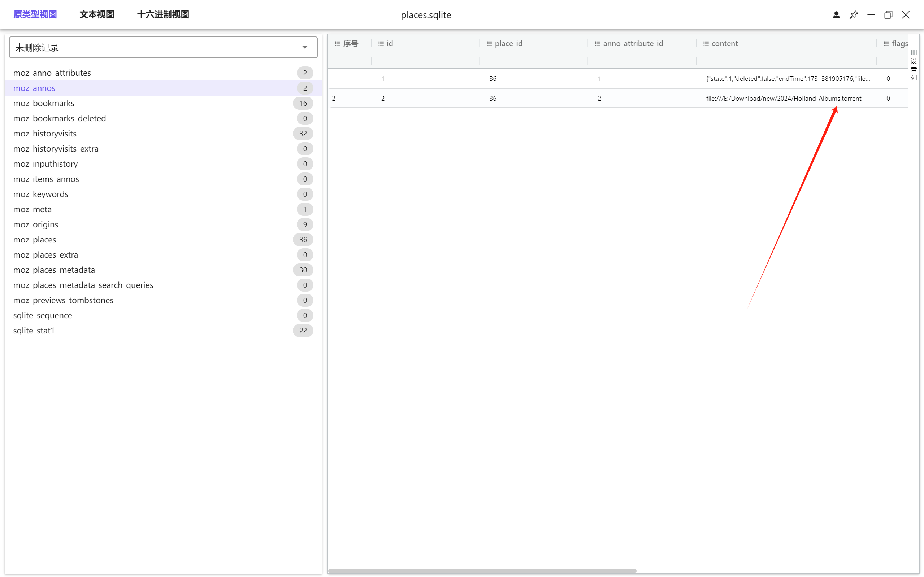Select the moz historyvisits table
The height and width of the screenshot is (577, 924).
(45, 134)
